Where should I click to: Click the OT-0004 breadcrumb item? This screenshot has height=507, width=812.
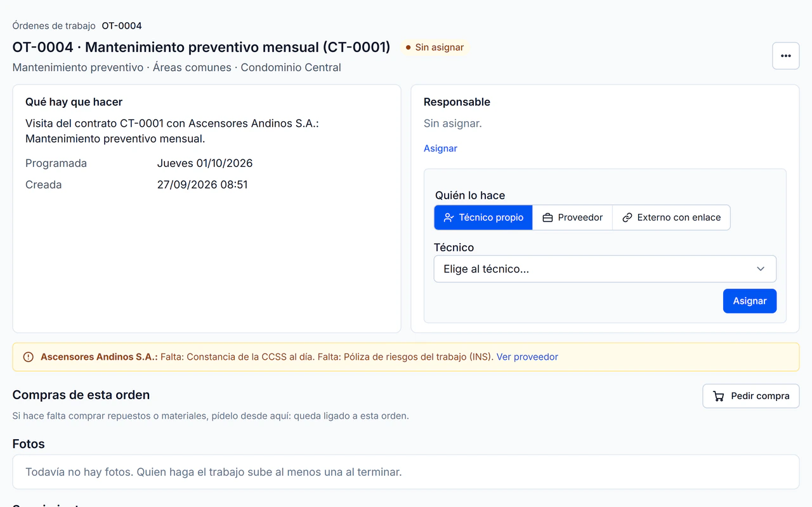coord(122,26)
